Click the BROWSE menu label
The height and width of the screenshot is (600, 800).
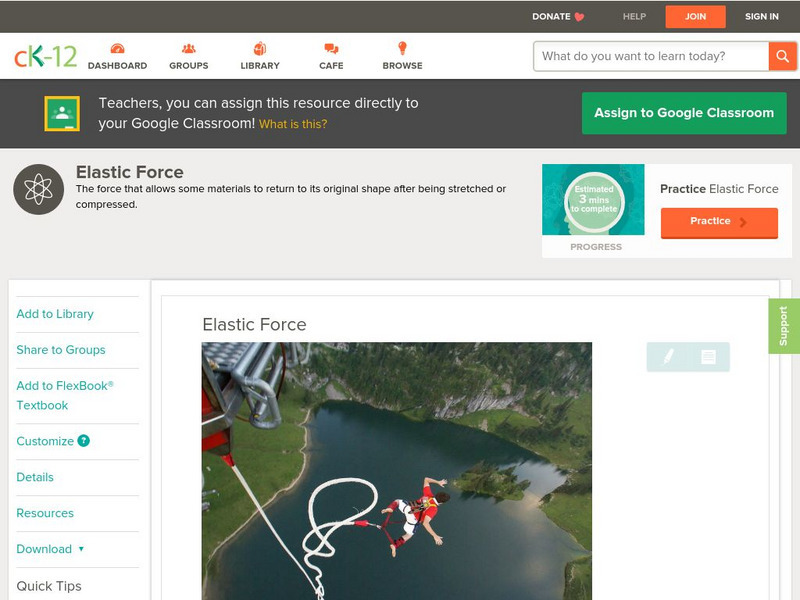[x=403, y=66]
